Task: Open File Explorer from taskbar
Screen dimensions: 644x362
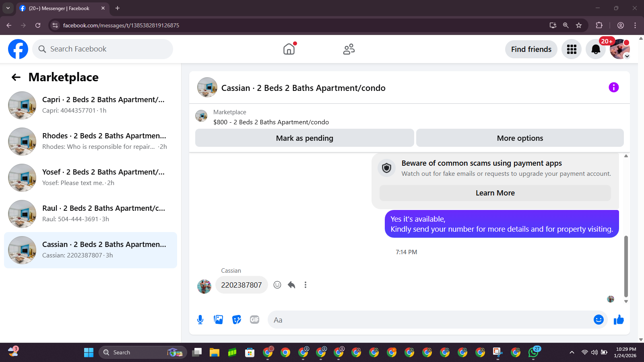Action: pos(215,352)
